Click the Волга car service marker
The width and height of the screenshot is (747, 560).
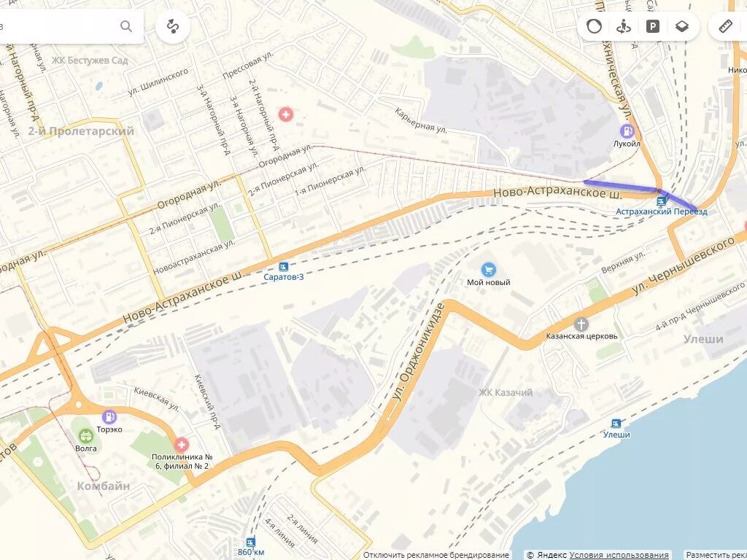[86, 436]
